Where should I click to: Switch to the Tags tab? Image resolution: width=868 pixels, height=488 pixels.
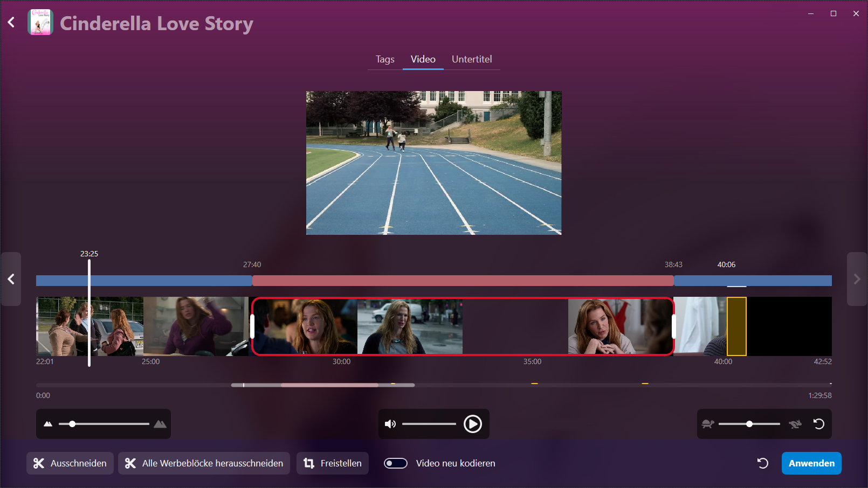click(385, 59)
